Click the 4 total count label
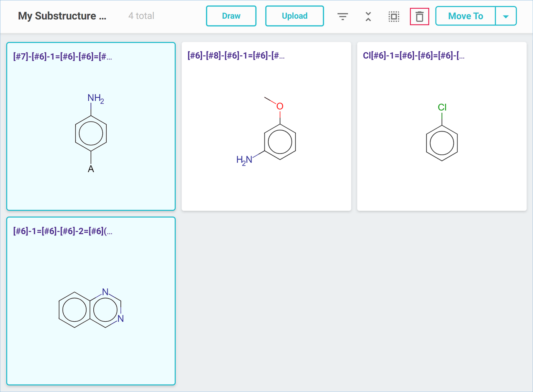 coord(141,16)
